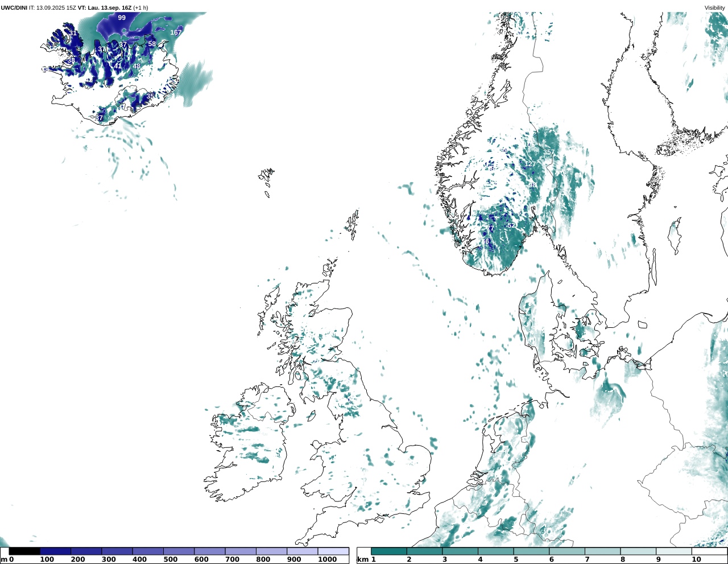The width and height of the screenshot is (728, 564).
Task: Click the 58 value in north Iceland
Action: [152, 44]
